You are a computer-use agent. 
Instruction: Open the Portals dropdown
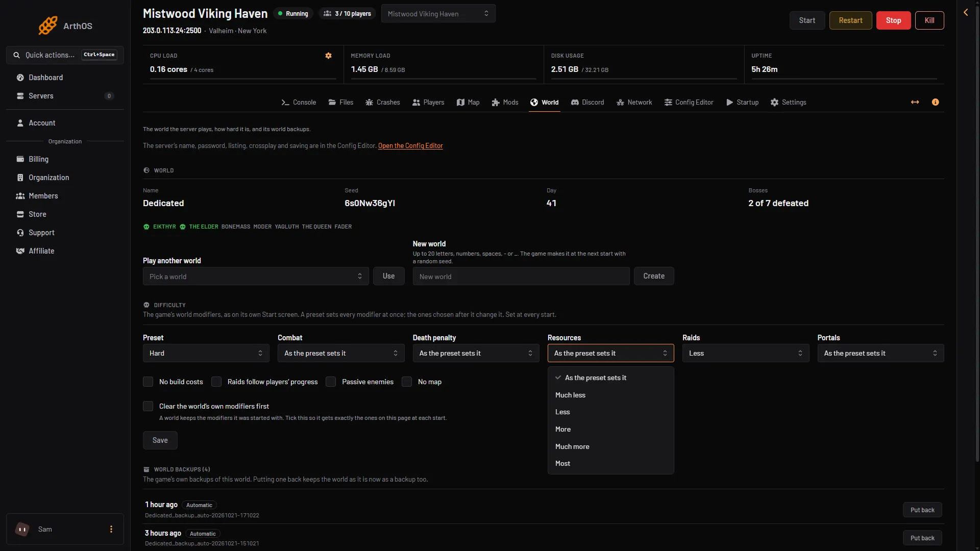(x=880, y=353)
